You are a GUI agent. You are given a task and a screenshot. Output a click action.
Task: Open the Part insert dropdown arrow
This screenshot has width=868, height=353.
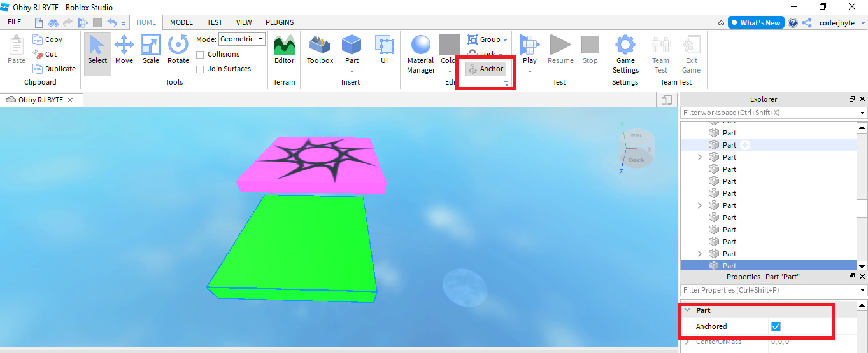coord(352,71)
